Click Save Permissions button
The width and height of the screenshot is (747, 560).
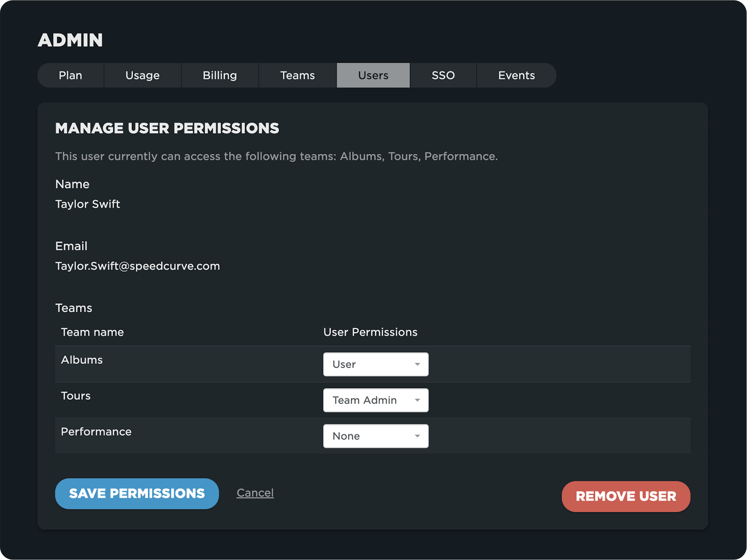coord(137,494)
